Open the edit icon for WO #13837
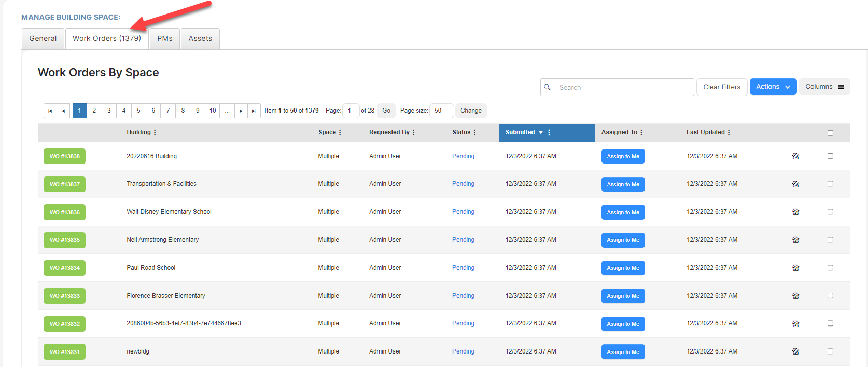The image size is (868, 367). 795,184
